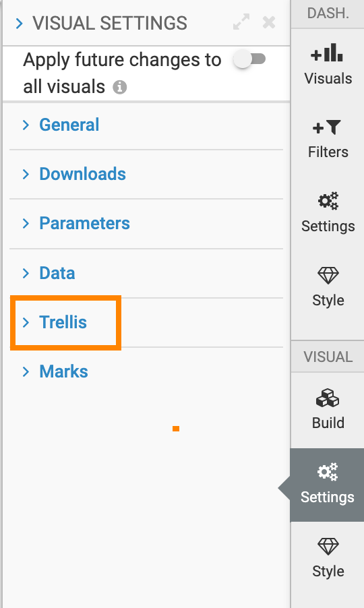Expand the Visual Settings panel with arrows icon

[x=241, y=22]
